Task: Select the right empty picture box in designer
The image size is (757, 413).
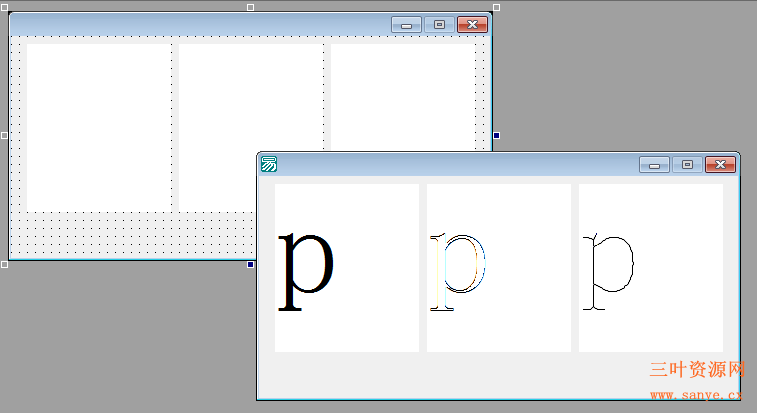Action: [x=402, y=95]
